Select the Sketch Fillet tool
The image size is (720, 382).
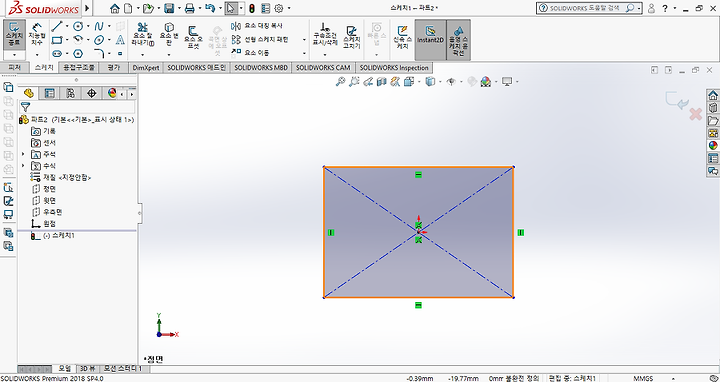pos(99,54)
